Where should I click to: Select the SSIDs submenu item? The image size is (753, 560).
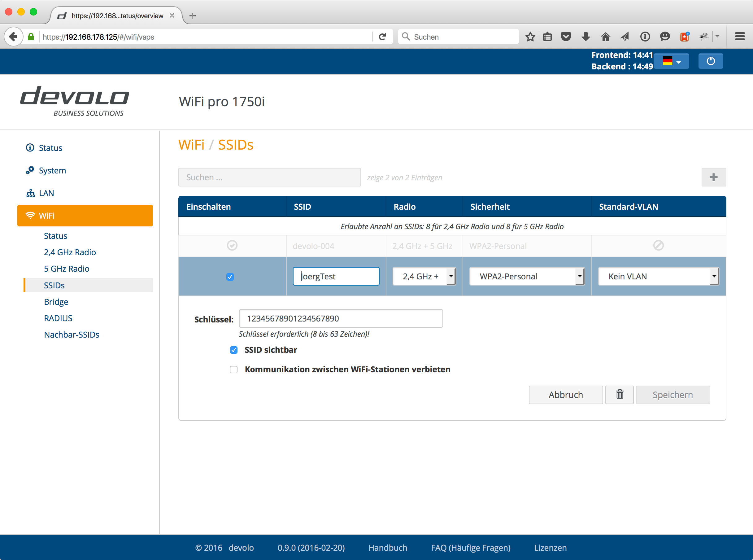[x=88, y=286]
